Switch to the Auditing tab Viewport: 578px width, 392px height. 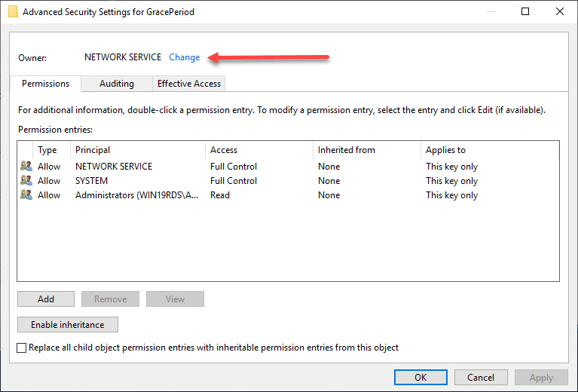[x=117, y=84]
